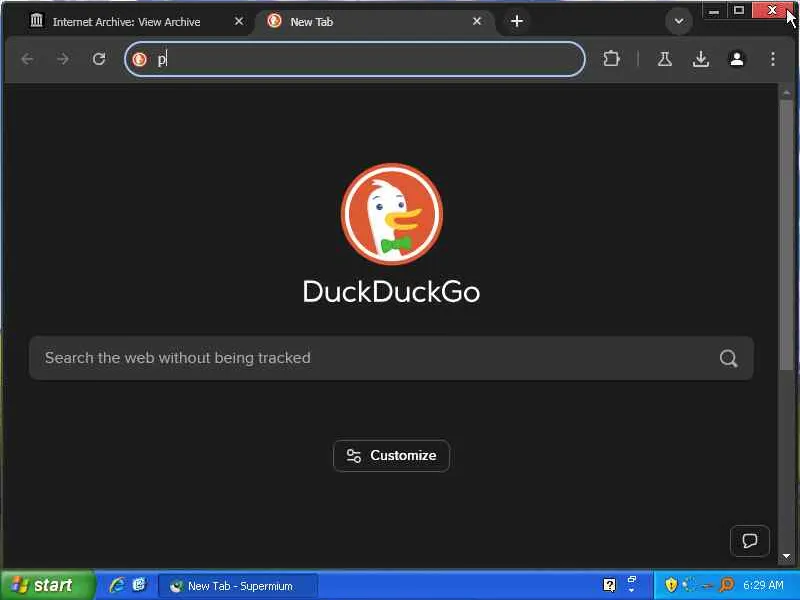Go back using the back arrow

[28, 59]
